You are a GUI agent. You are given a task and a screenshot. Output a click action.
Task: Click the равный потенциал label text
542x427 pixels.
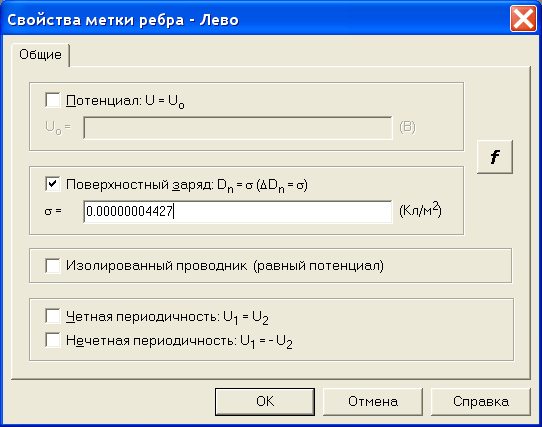[318, 266]
